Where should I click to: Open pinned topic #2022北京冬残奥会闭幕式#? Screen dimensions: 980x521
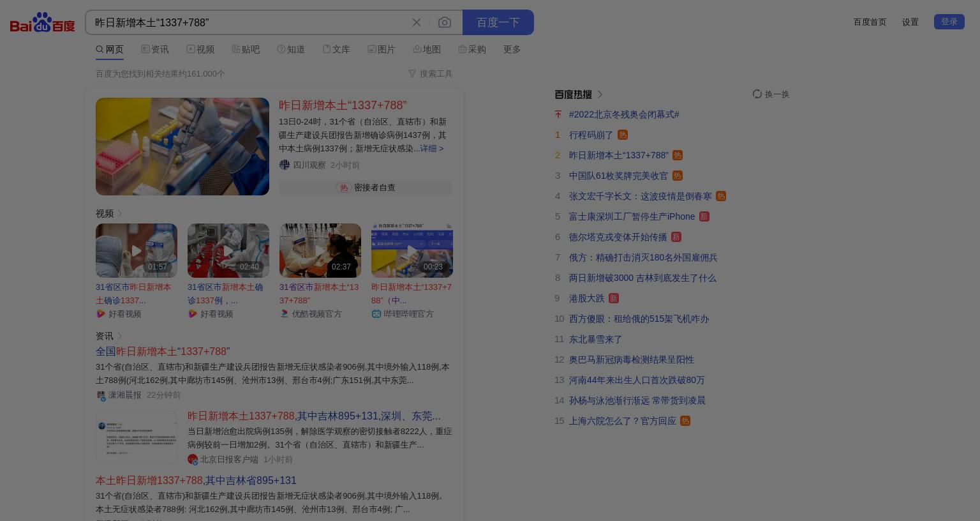click(x=624, y=114)
